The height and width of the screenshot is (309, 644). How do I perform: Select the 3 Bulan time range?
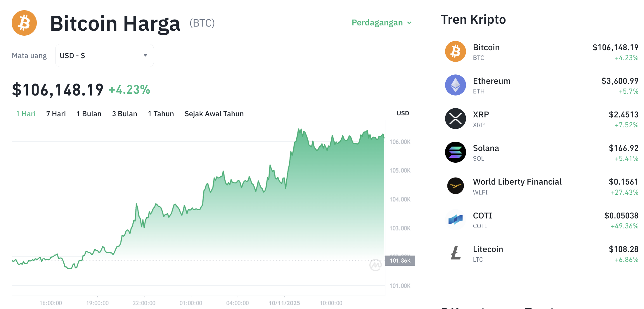pyautogui.click(x=124, y=114)
